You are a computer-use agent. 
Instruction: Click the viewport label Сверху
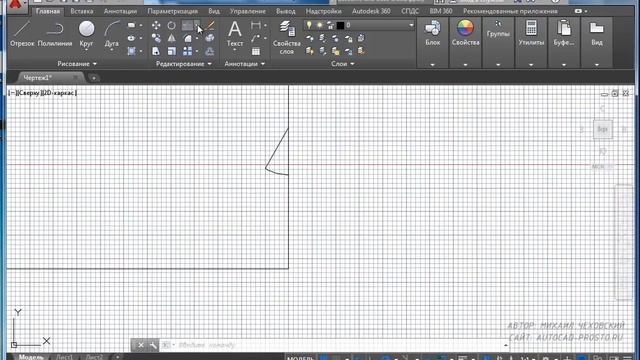coord(29,93)
